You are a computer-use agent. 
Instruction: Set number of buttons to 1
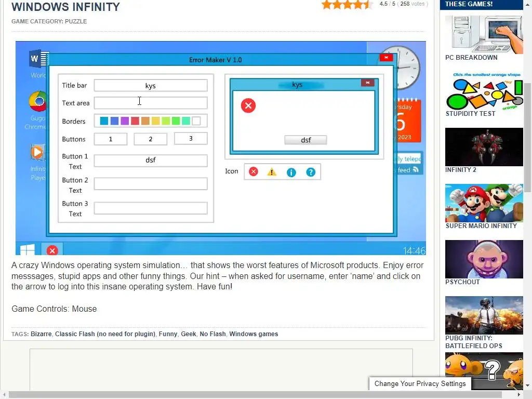point(111,139)
